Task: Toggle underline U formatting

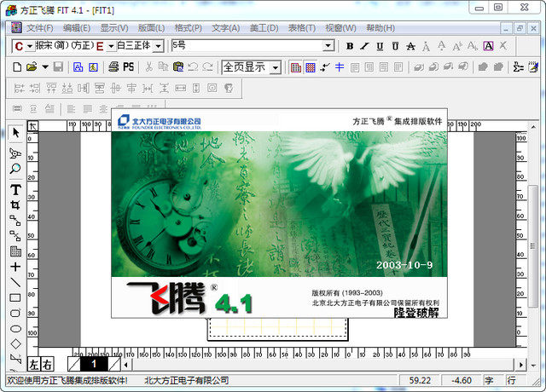Action: 380,46
